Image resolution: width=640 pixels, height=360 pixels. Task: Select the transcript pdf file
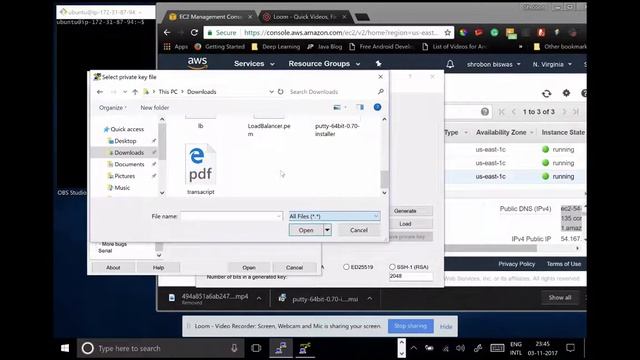click(x=200, y=169)
